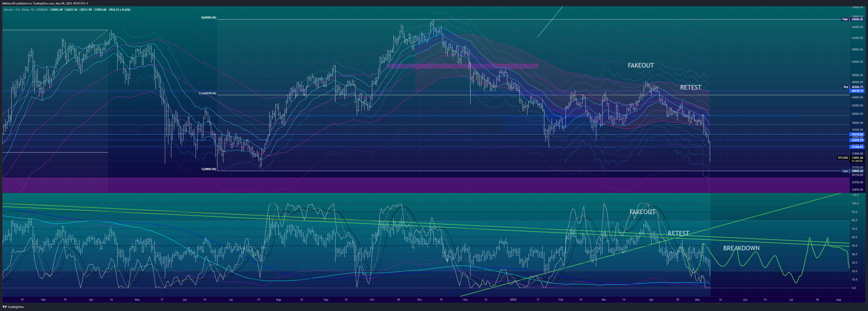Click the 'Bitcoin / U.S. Dollar, 1D, COINBASE' symbol title
Viewport: 868px width, 311px height.
tap(26, 10)
